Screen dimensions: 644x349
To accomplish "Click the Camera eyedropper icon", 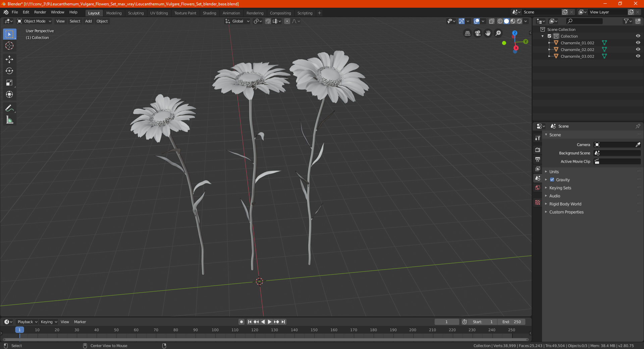I will [638, 145].
